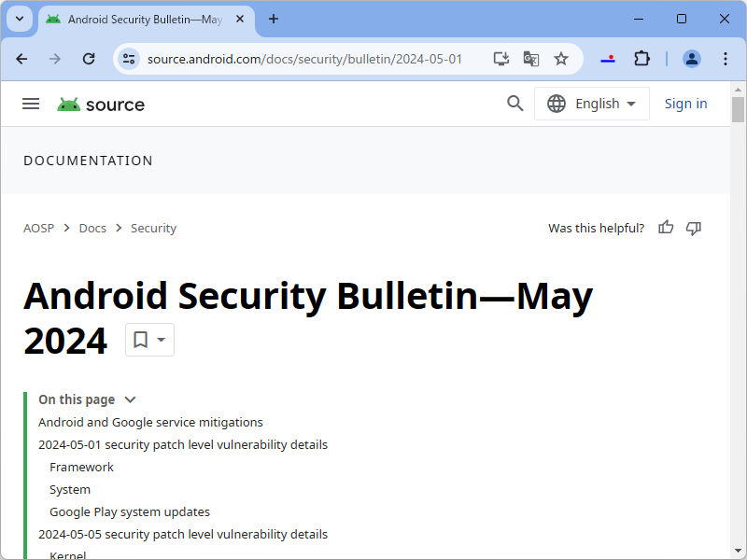This screenshot has width=747, height=560.
Task: Open the bookmark dropdown beside the page title
Action: tap(149, 340)
